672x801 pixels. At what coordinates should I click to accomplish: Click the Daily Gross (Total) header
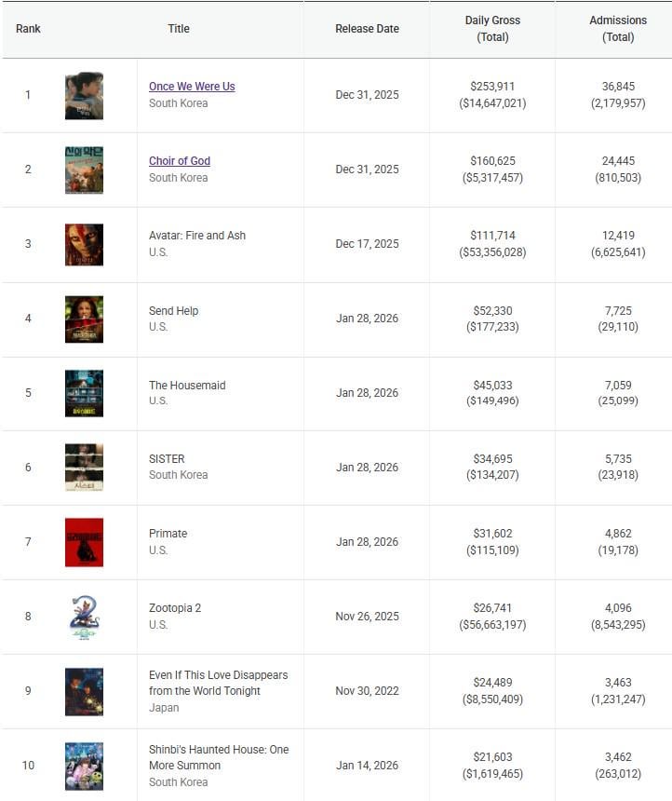pyautogui.click(x=492, y=29)
